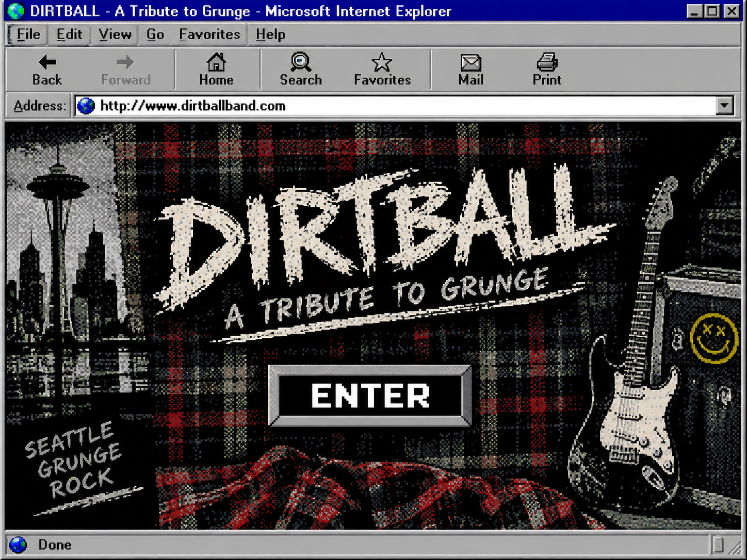Launch Search from the toolbar
747x560 pixels.
click(301, 70)
